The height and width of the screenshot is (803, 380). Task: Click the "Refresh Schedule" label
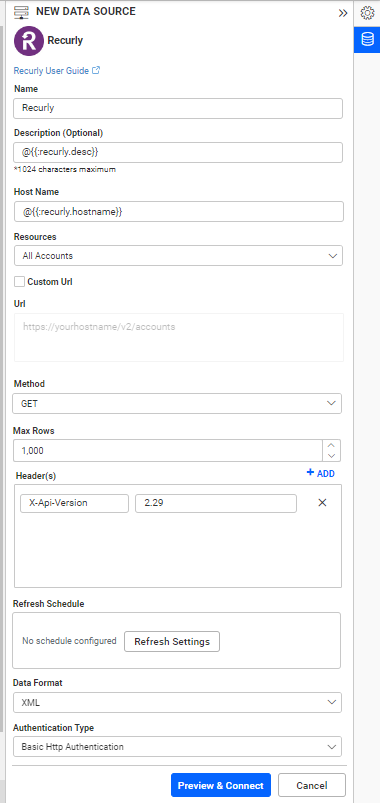point(49,604)
